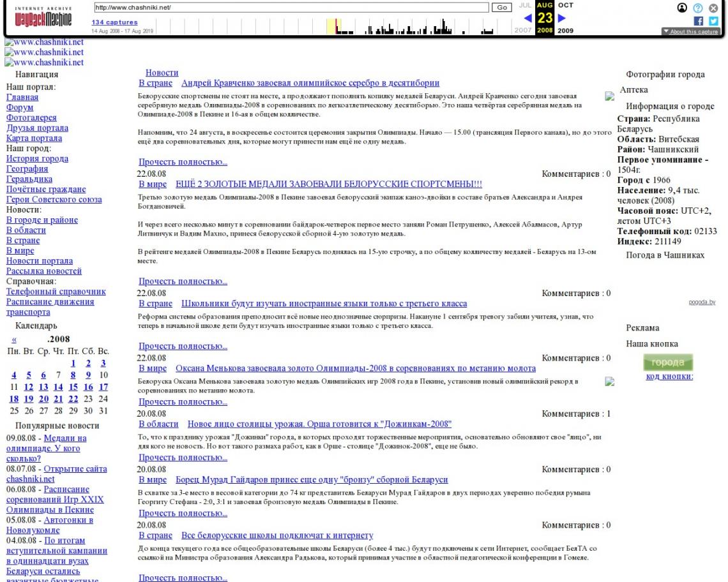Image resolution: width=728 pixels, height=582 pixels.
Task: Click the user account icon in Wayback toolbar
Action: tap(682, 8)
